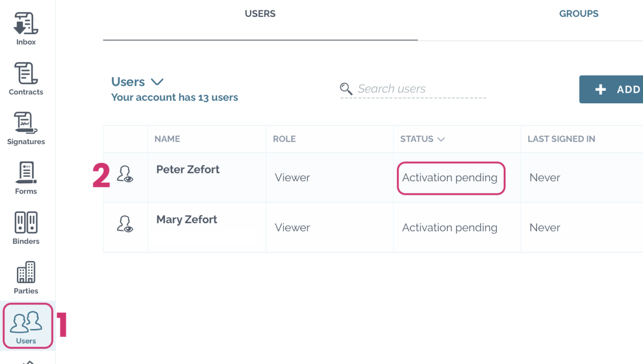Viewport: 643px width, 364px height.
Task: Click the search magnifier icon
Action: tap(346, 88)
